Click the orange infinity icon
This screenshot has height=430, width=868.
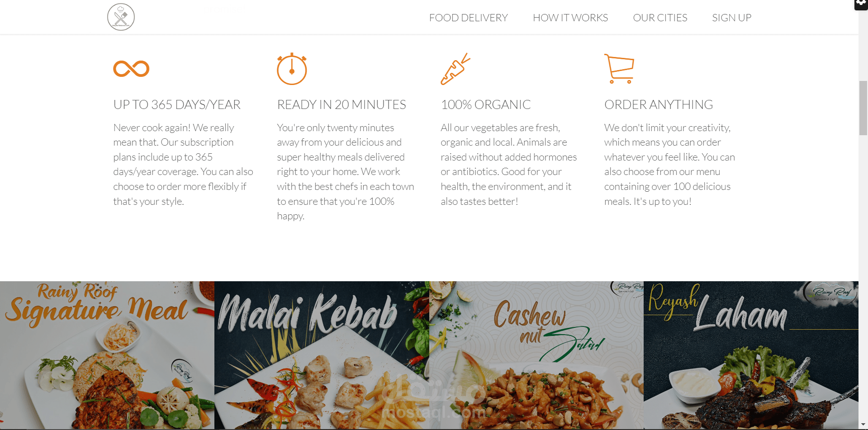[131, 69]
